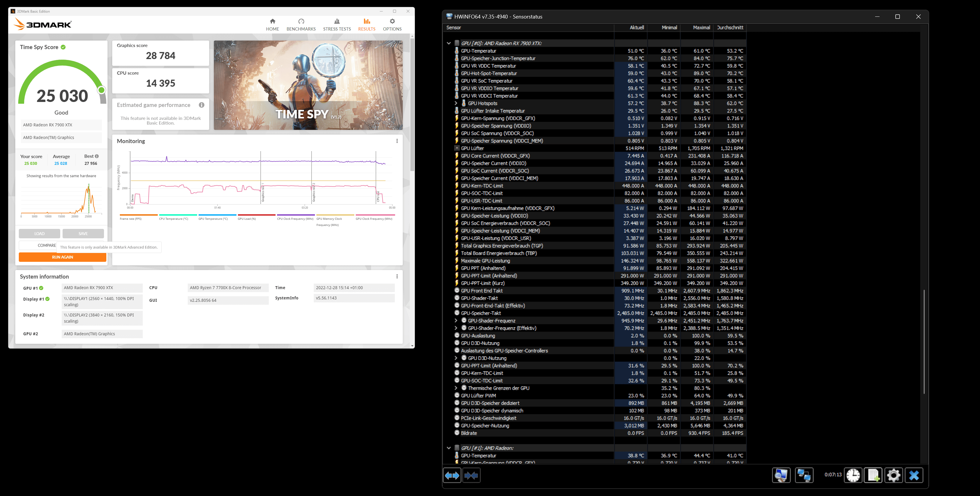
Task: Click the LOAD button
Action: [39, 233]
